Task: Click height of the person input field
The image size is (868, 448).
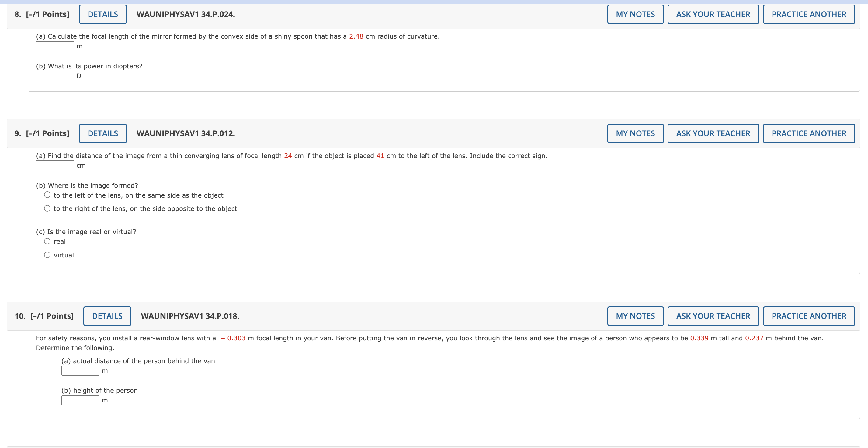Action: coord(80,400)
